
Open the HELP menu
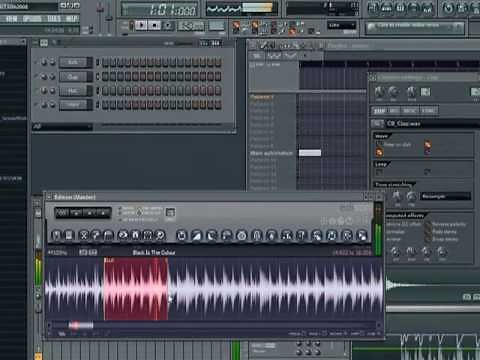point(71,19)
